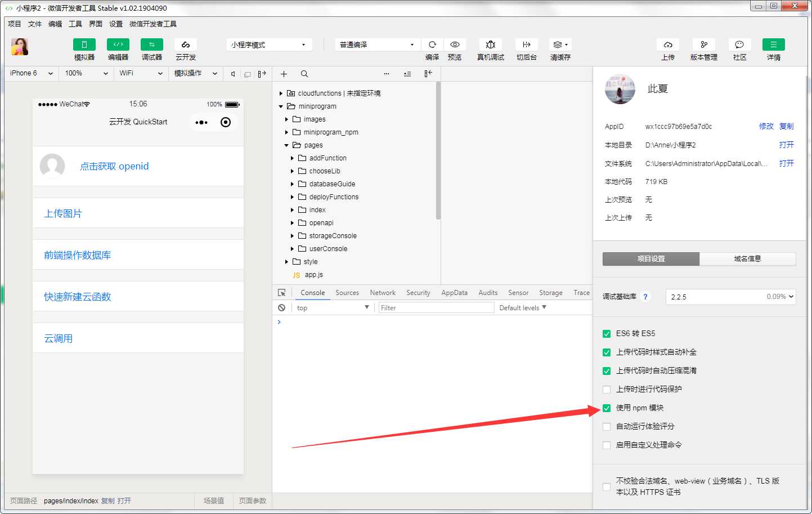The height and width of the screenshot is (514, 812).
Task: Toggle 使用 npm 模块 checkbox
Action: [607, 408]
